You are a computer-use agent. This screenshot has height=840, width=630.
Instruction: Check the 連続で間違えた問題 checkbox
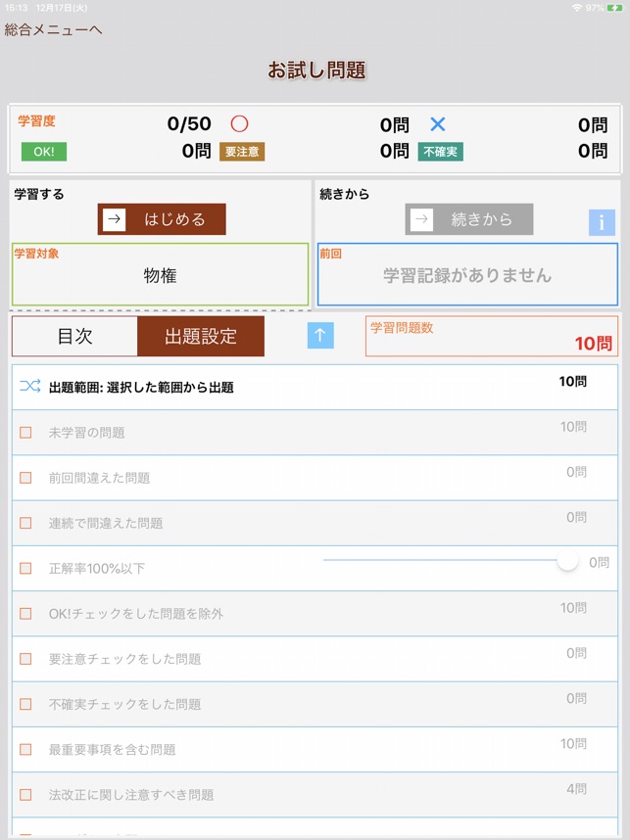pyautogui.click(x=25, y=523)
